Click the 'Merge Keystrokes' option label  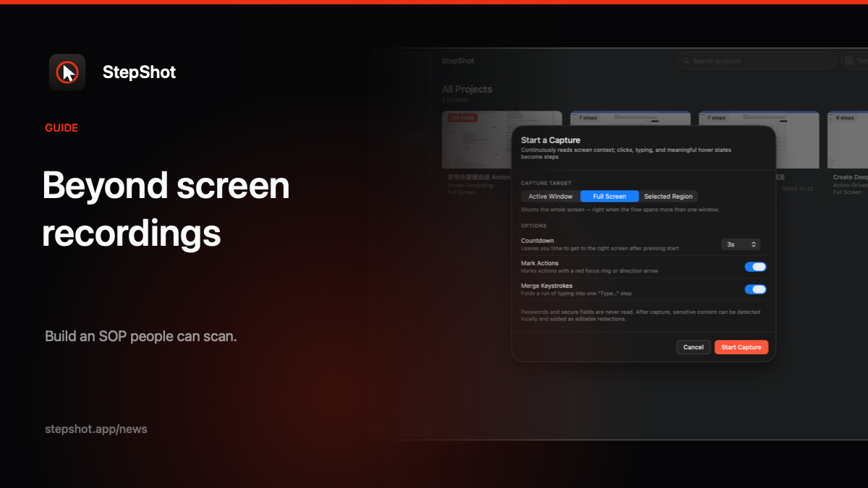pos(546,286)
